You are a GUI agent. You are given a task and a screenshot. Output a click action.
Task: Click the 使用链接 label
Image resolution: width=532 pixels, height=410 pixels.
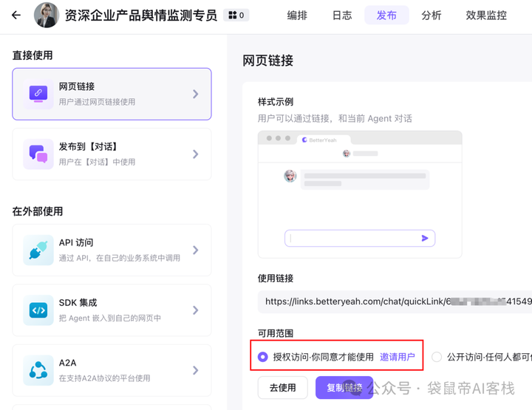click(275, 279)
